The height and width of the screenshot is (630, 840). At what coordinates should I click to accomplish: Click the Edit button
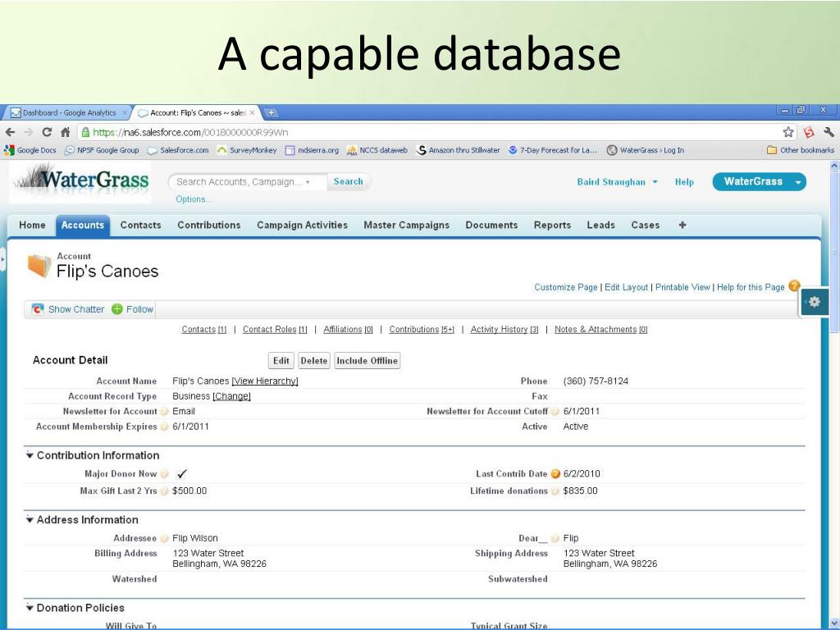tap(281, 361)
